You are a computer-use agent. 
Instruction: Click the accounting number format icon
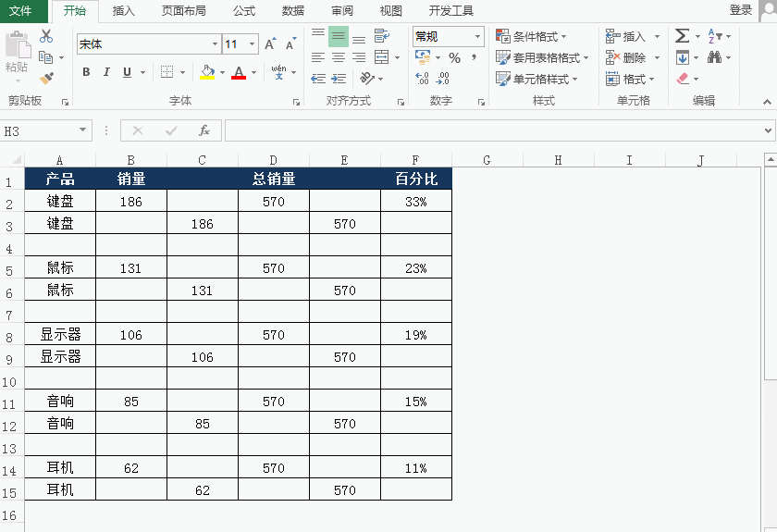[423, 57]
